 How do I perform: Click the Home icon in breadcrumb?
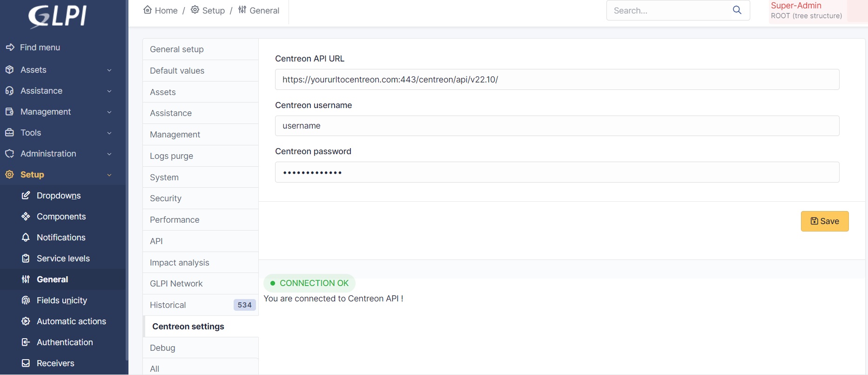click(x=148, y=10)
